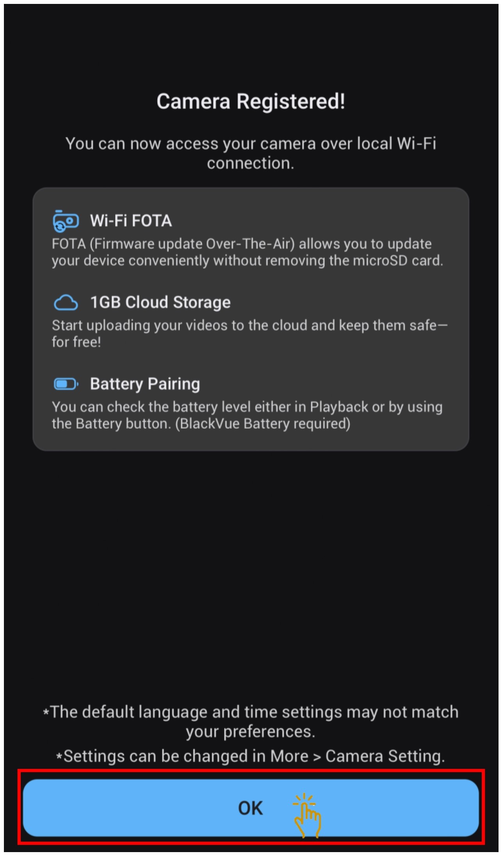The width and height of the screenshot is (504, 856).
Task: Tap the pointing hand cursor icon
Action: coord(307,815)
